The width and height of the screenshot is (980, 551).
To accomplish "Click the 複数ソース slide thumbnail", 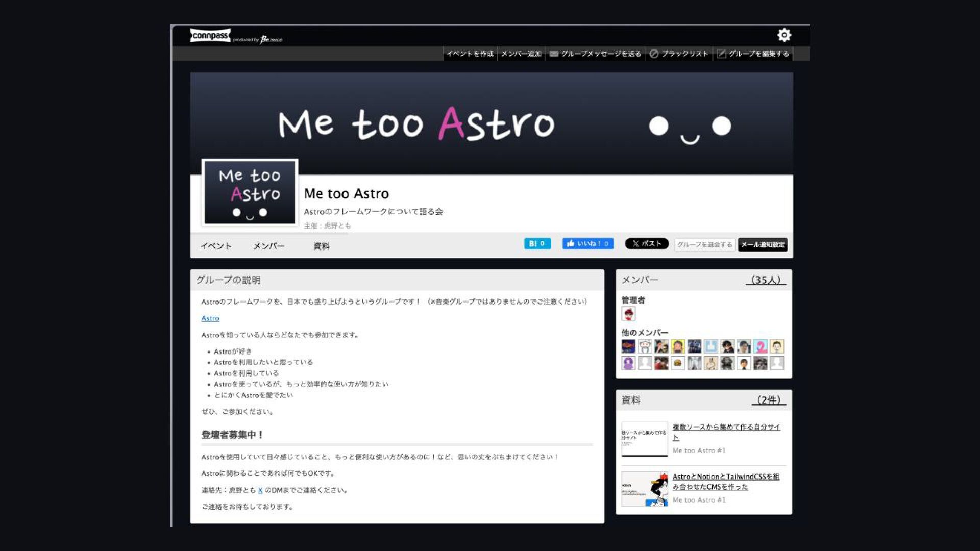I will click(x=645, y=439).
